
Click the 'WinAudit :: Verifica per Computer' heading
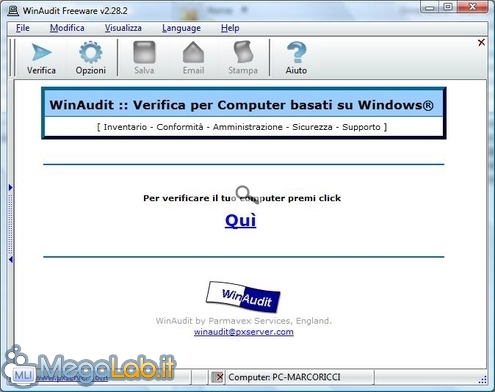tap(242, 105)
